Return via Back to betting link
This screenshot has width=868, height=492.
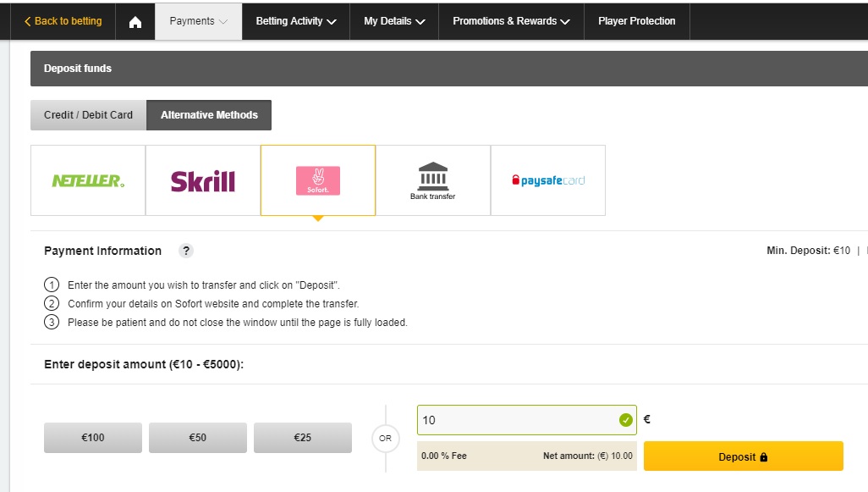[x=63, y=21]
